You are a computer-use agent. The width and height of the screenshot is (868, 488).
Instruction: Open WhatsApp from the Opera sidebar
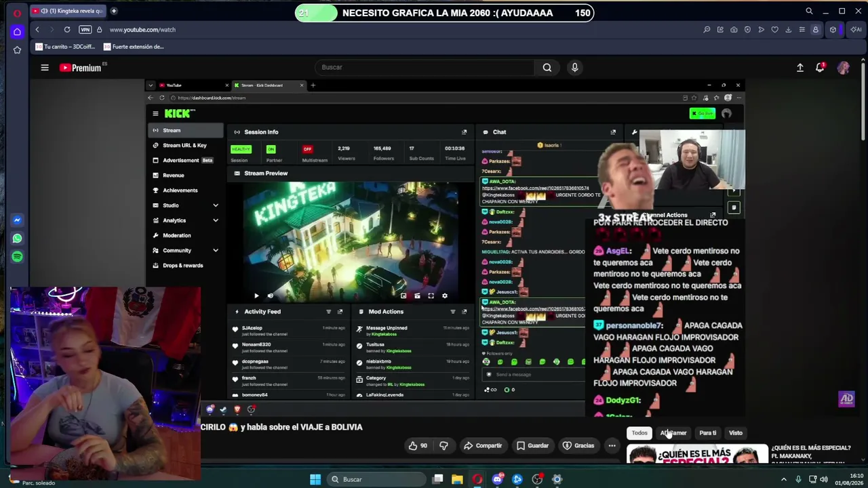tap(17, 239)
